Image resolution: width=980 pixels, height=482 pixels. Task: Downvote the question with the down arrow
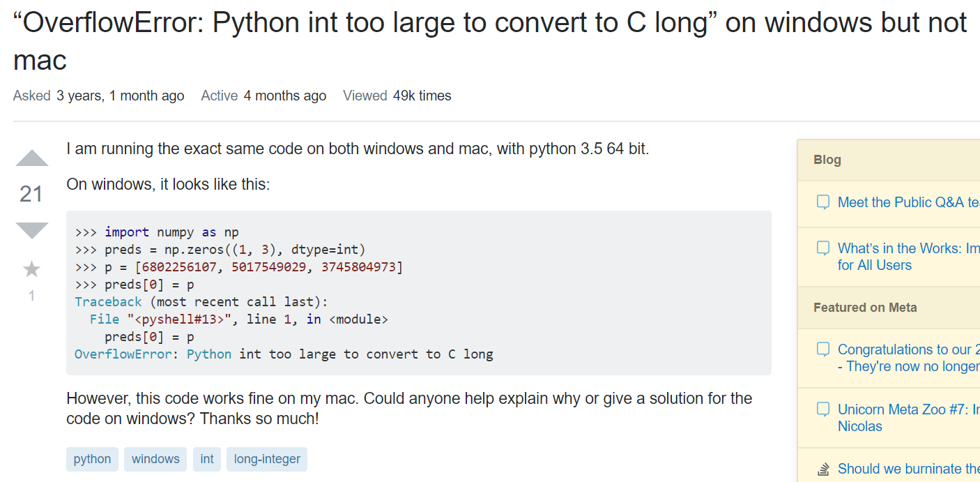pos(32,230)
